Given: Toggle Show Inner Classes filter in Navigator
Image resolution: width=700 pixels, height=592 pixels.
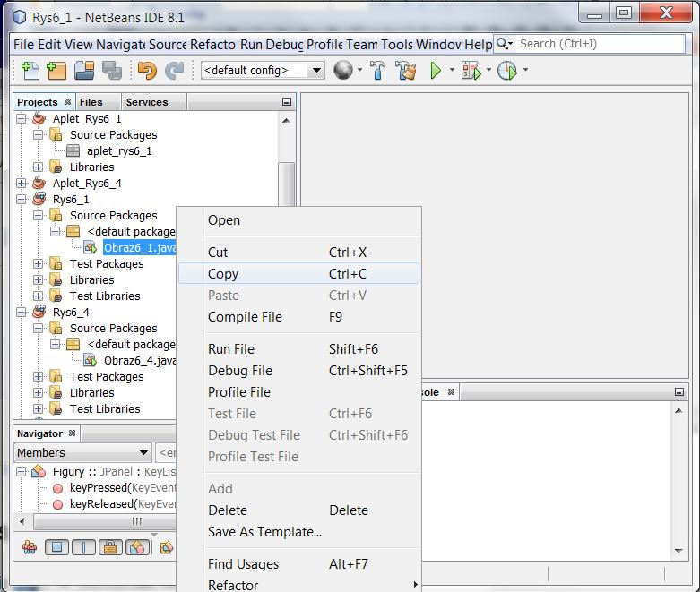Looking at the screenshot, I should click(137, 546).
